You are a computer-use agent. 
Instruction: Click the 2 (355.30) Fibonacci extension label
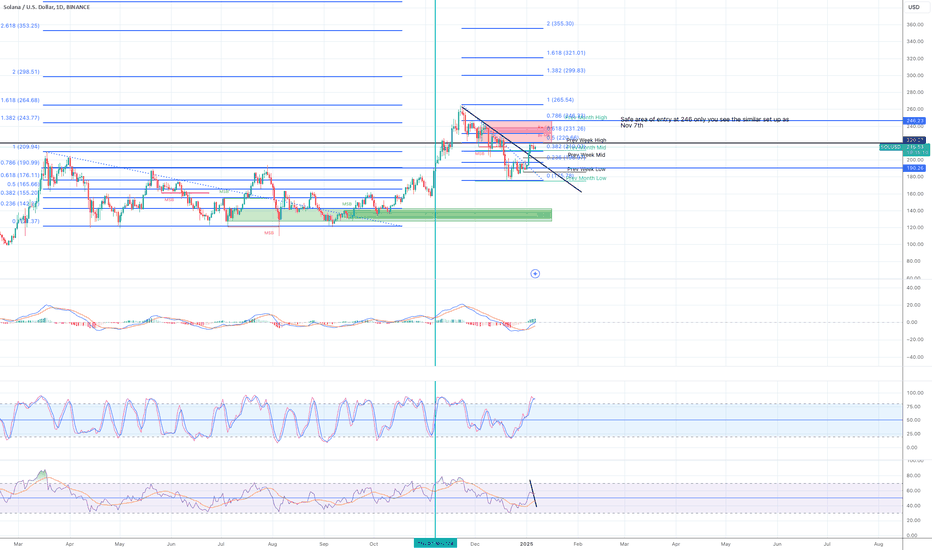click(x=560, y=24)
